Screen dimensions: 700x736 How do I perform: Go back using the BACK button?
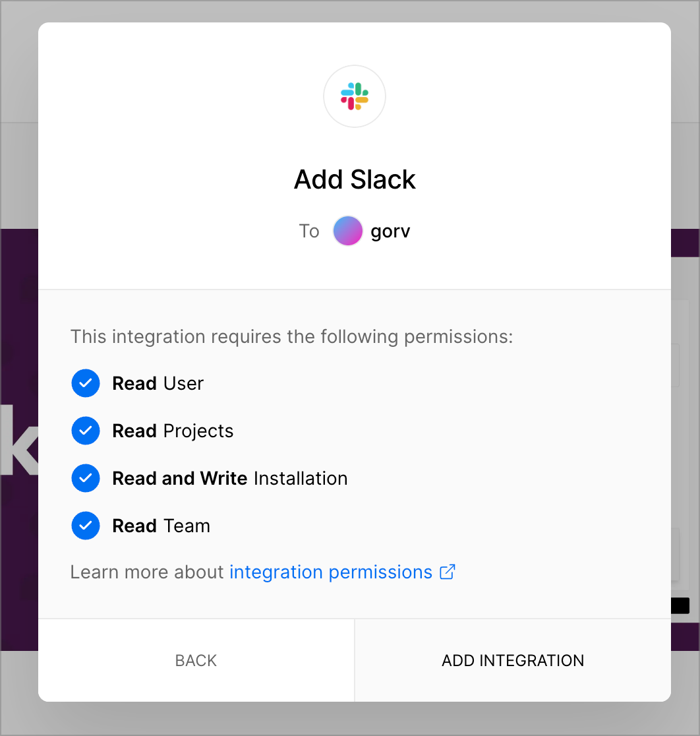(x=196, y=660)
